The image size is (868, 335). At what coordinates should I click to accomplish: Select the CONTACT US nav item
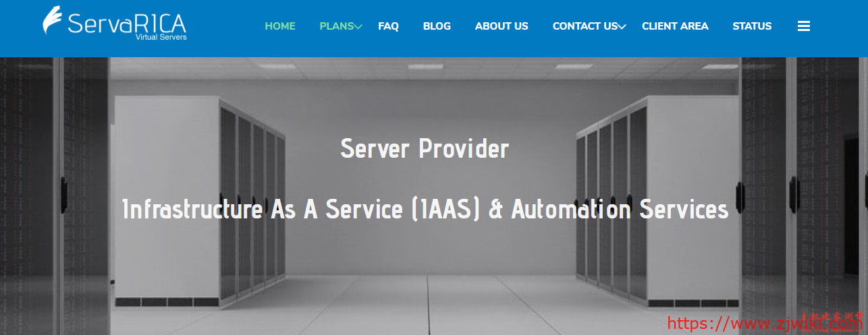tap(585, 26)
